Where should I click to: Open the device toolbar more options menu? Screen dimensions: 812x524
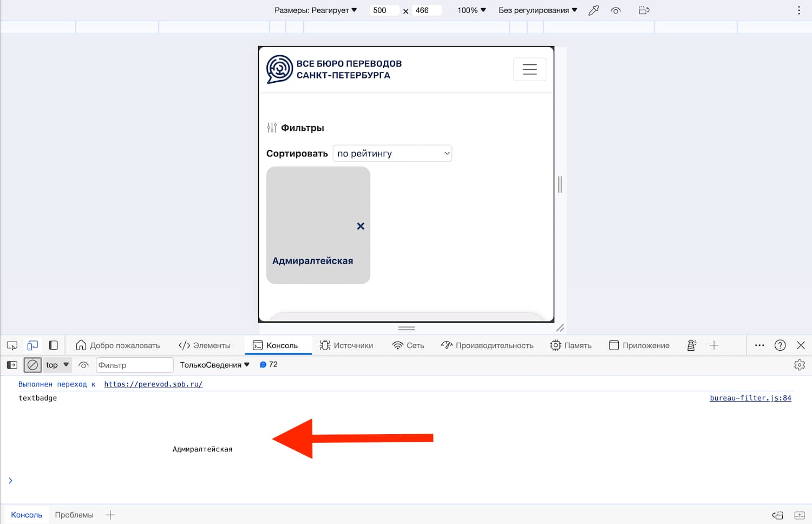click(799, 10)
